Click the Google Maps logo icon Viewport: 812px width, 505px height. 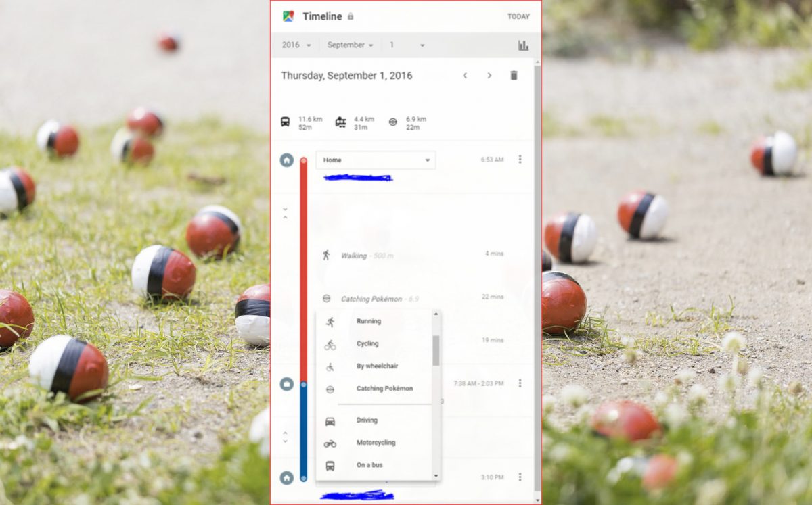288,16
